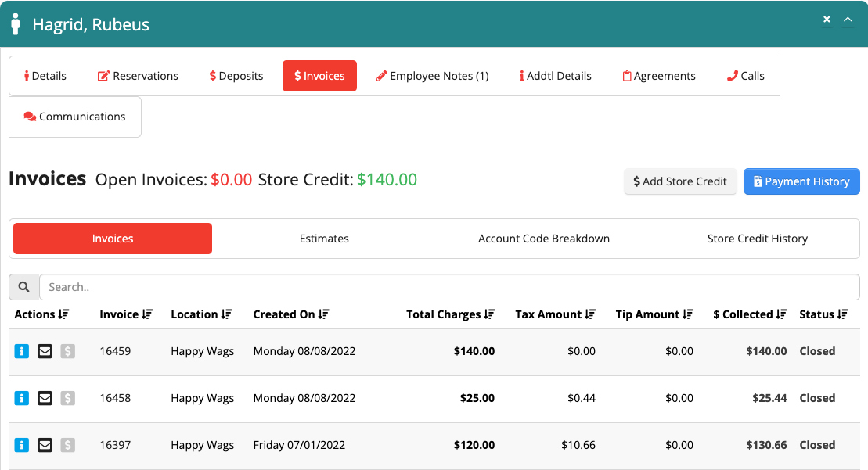Email invoice 16459 envelope icon
Screen dimensions: 868x470
45,351
